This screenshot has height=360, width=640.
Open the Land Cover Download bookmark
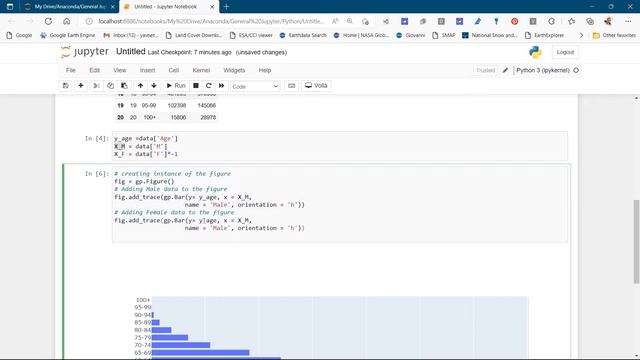pos(194,36)
